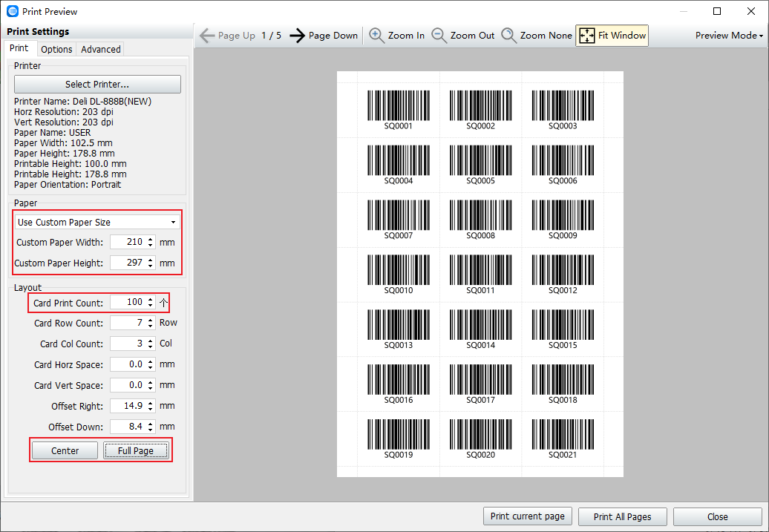This screenshot has width=769, height=532.
Task: Decrease Custom Paper Height with down arrow
Action: [x=151, y=266]
